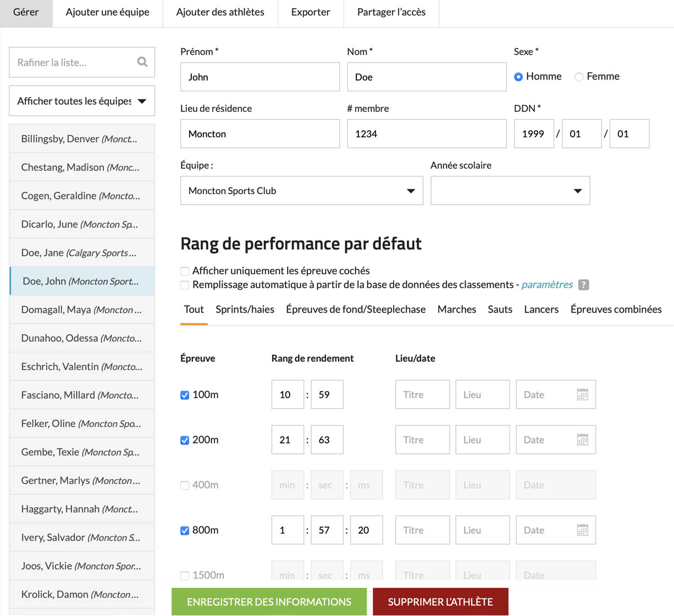Open the paramètres link
This screenshot has height=616, width=674.
click(546, 285)
